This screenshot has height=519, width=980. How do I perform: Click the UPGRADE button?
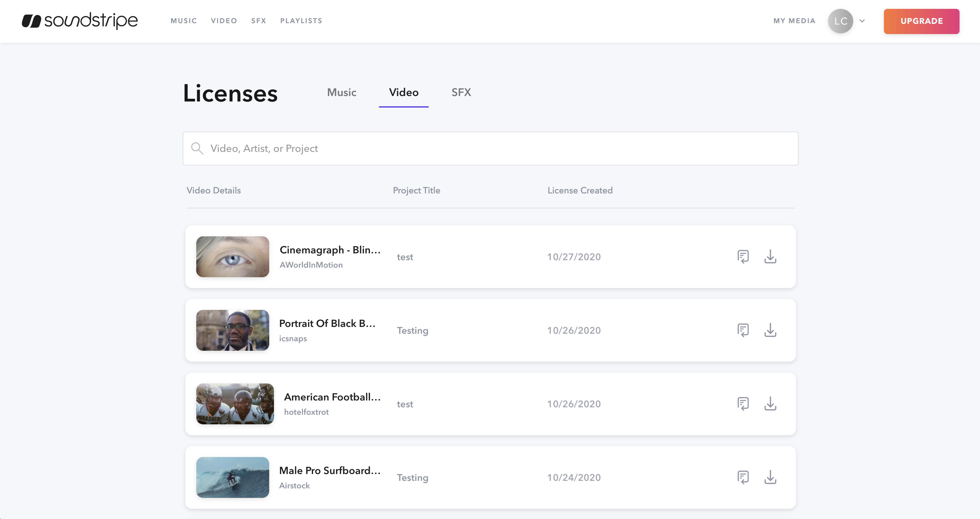coord(921,21)
